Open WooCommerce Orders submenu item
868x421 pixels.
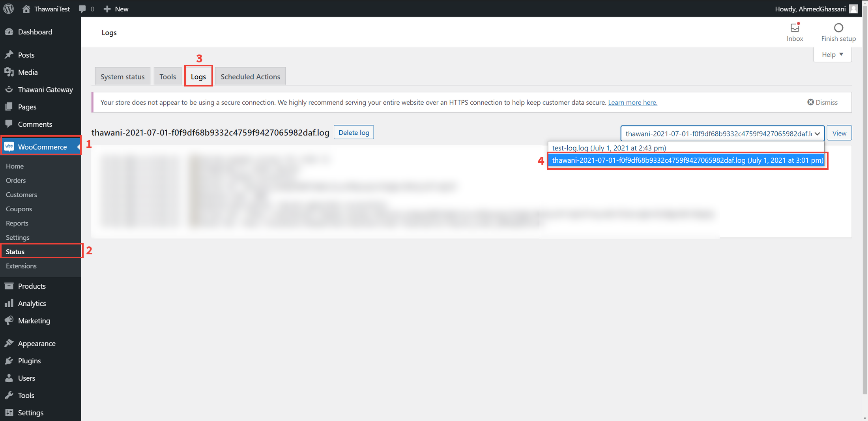click(16, 180)
